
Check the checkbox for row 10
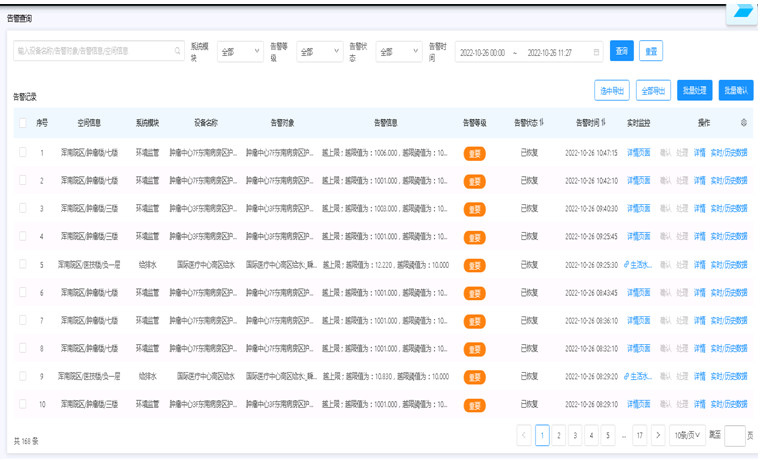coord(23,404)
